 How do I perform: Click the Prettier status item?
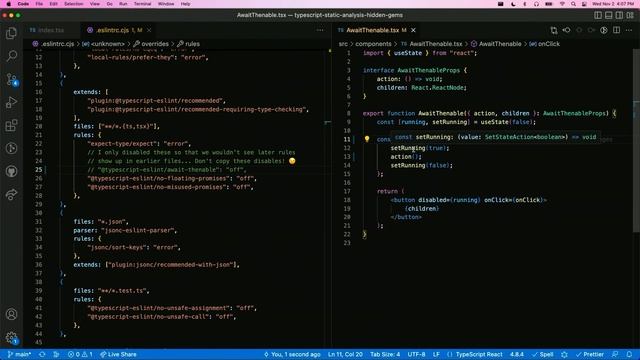pyautogui.click(x=589, y=354)
